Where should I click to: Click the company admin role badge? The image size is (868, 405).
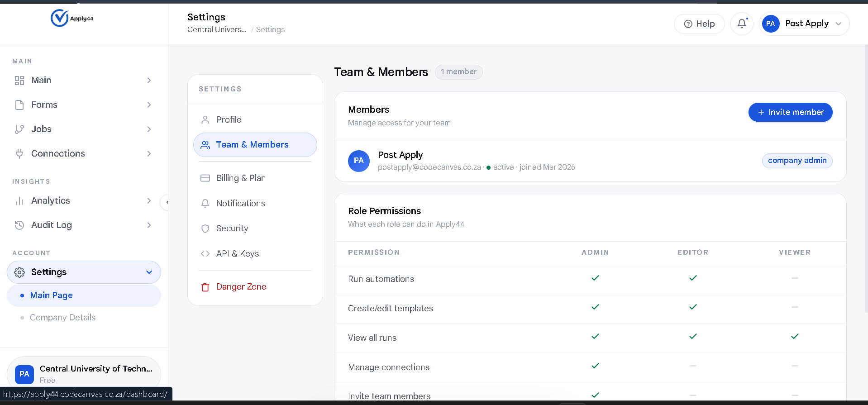tap(797, 161)
